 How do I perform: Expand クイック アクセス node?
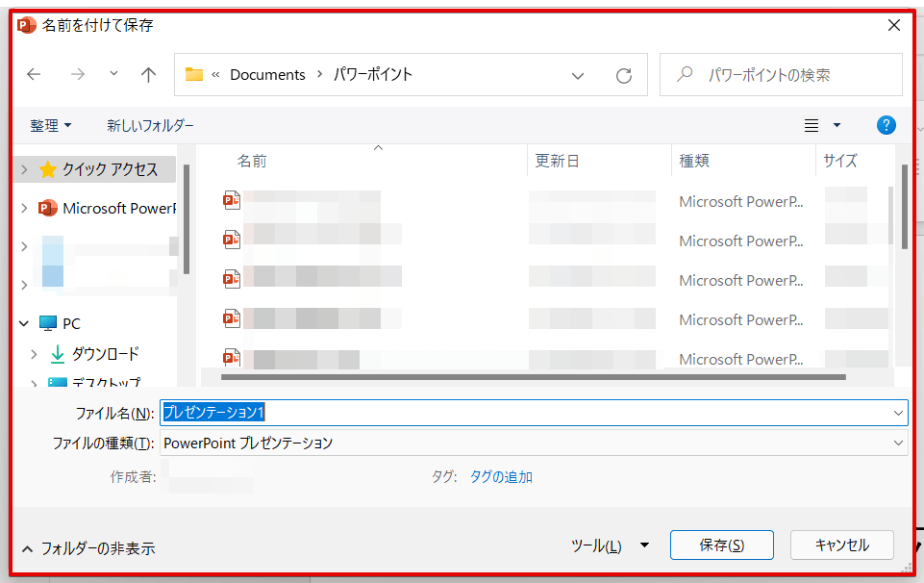click(x=24, y=169)
